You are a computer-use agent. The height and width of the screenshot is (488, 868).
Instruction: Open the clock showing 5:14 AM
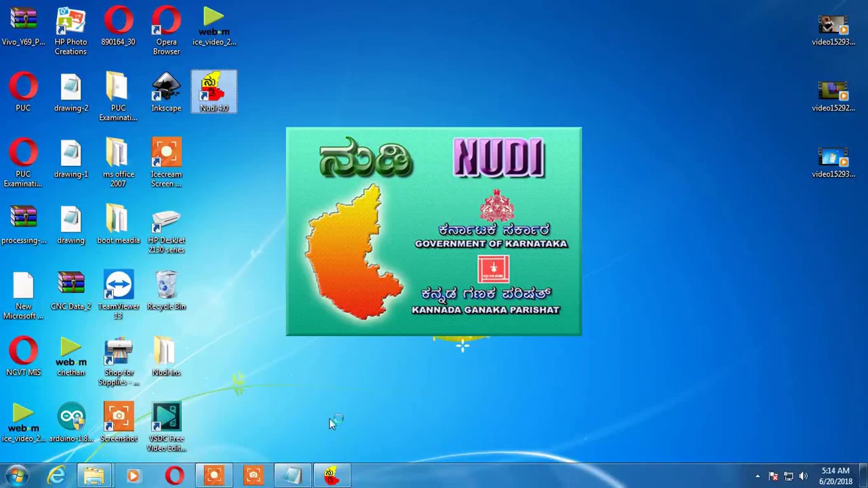click(x=835, y=476)
